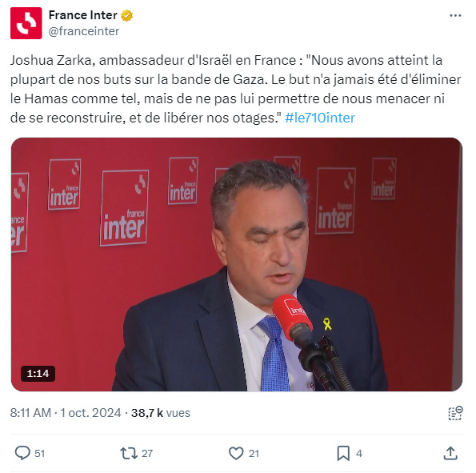Image resolution: width=476 pixels, height=473 pixels.
Task: Bookmark the post with the bookmark icon
Action: tap(343, 453)
